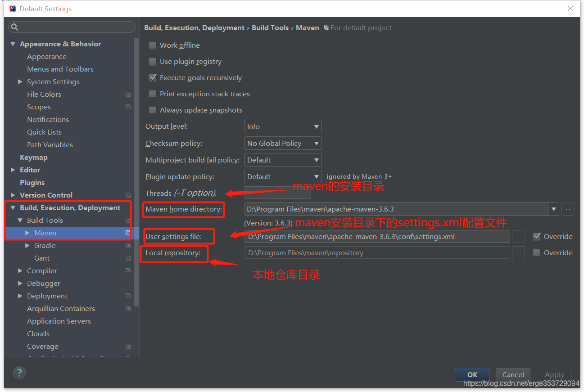Open the Plugins settings
Image resolution: width=584 pixels, height=392 pixels.
32,182
